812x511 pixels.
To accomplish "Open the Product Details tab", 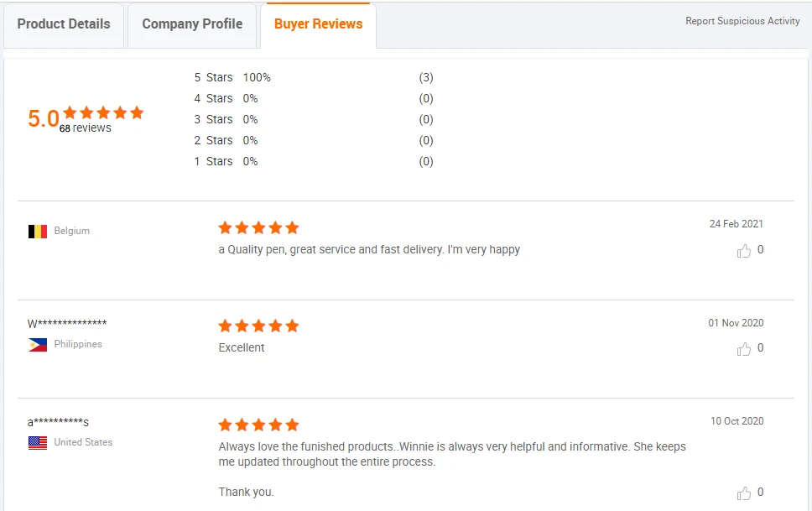I will 64,24.
